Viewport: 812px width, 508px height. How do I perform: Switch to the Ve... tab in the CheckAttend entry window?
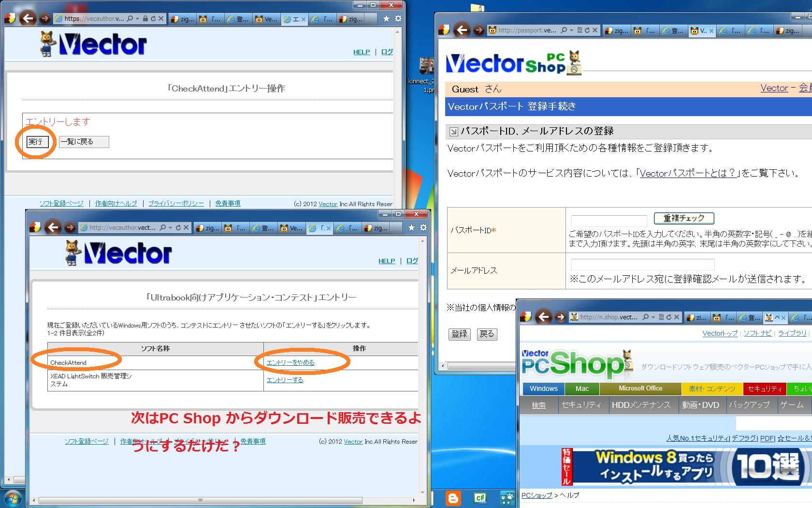pyautogui.click(x=266, y=19)
